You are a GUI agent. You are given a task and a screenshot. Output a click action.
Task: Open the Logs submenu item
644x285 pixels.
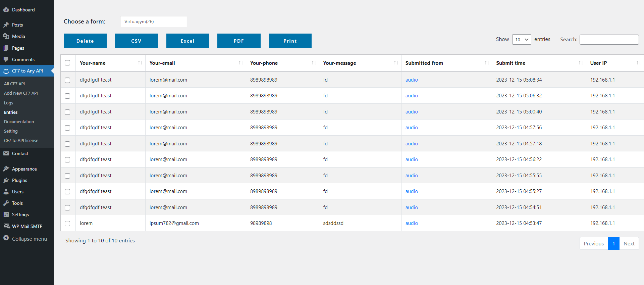coord(9,103)
